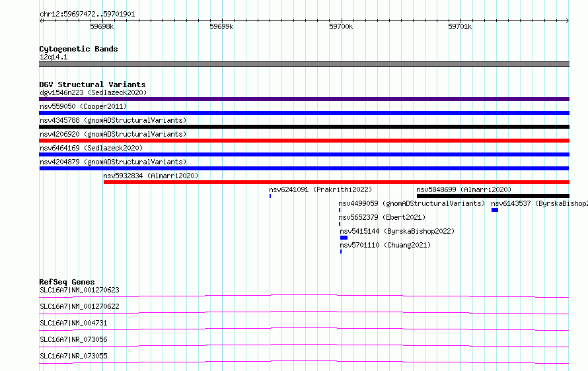Open nsv5848699 (Almarri2020) label

click(464, 189)
